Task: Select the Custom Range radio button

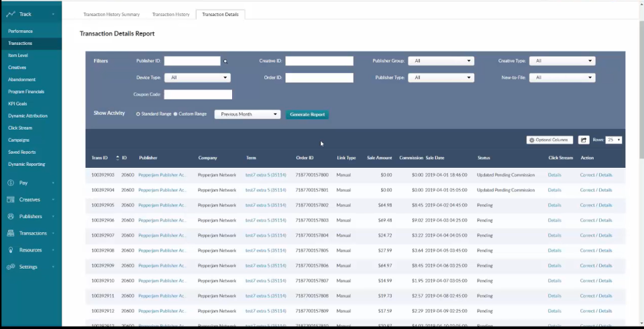Action: (175, 114)
